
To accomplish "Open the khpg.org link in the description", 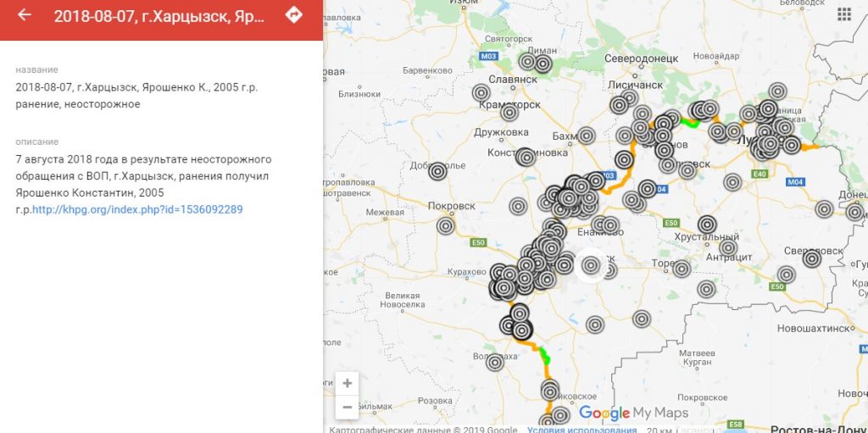I will point(137,209).
